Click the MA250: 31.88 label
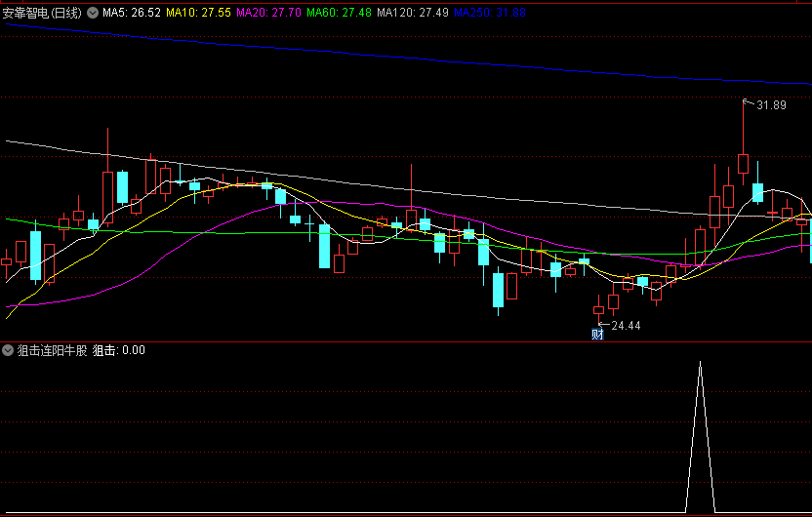Viewport: 812px width, 517px height. click(490, 13)
